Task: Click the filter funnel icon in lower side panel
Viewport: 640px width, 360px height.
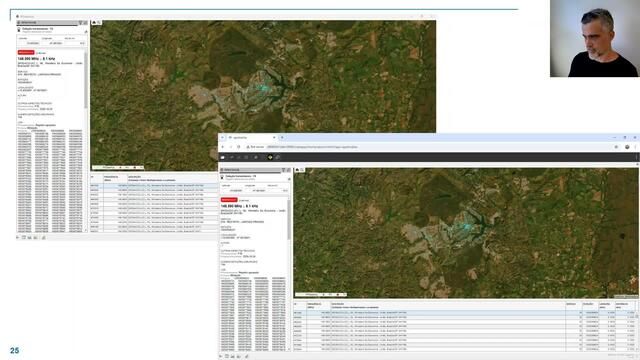Action: tap(284, 170)
